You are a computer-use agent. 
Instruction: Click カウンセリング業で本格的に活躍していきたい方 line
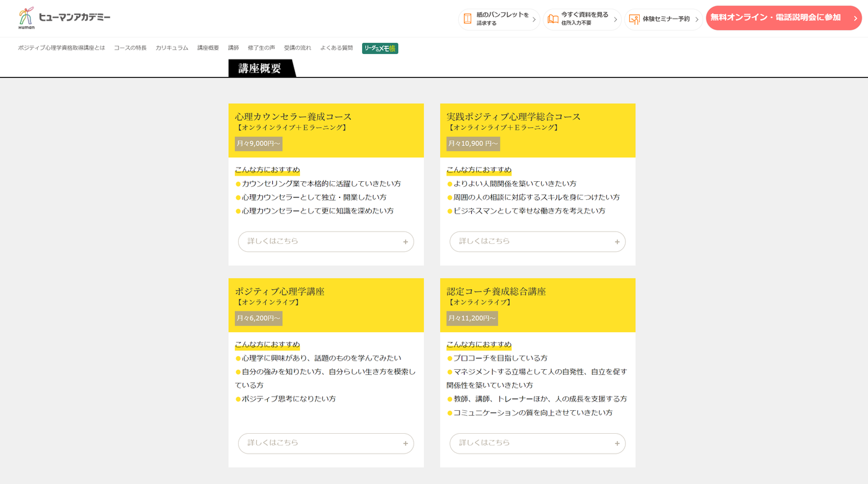coord(318,184)
